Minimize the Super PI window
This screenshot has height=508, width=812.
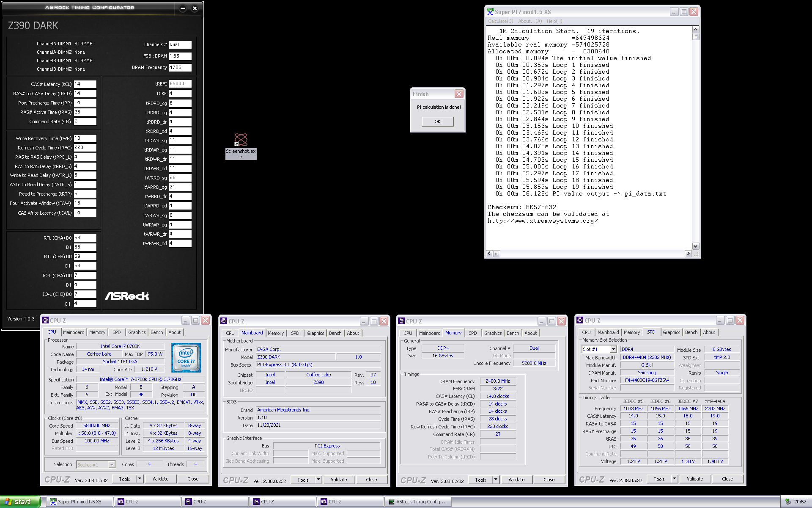click(x=674, y=12)
